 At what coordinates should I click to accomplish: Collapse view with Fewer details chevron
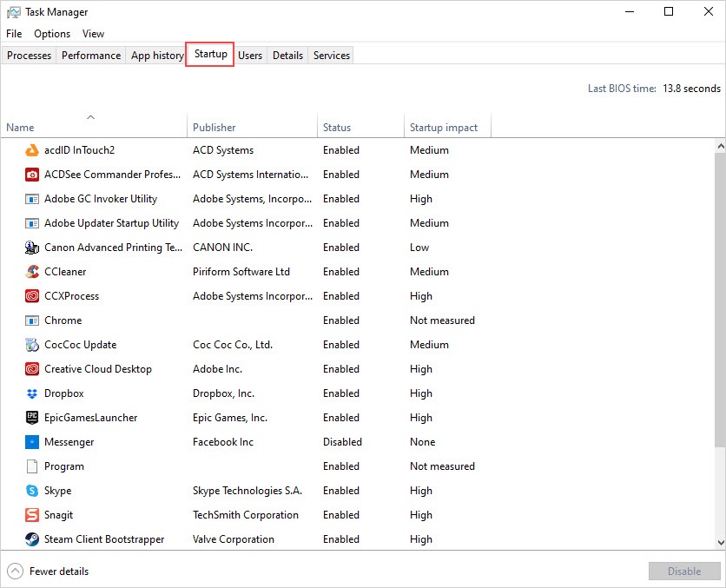coord(16,571)
